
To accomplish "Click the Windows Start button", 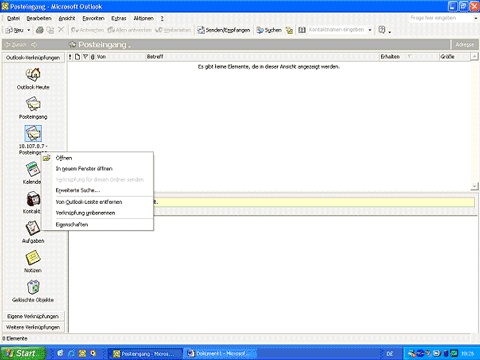I will 23,353.
